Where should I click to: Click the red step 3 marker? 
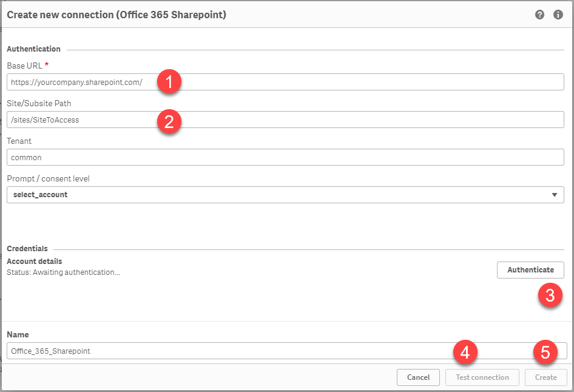click(550, 296)
